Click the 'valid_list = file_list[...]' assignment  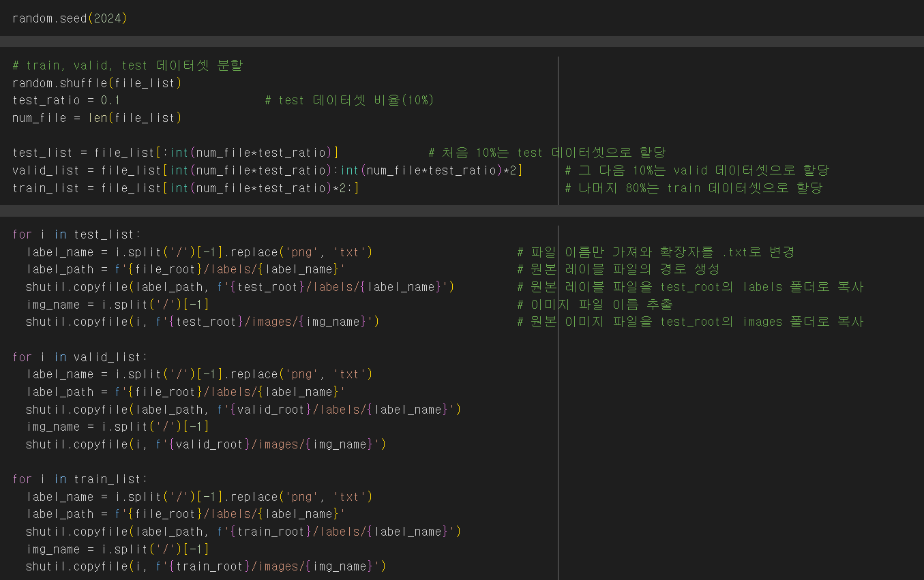click(x=267, y=170)
